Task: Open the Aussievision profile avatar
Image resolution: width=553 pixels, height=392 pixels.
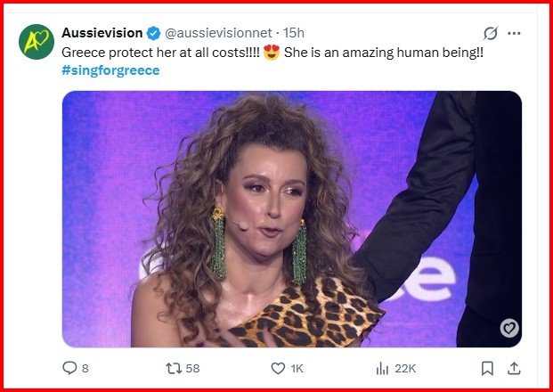Action: 38,42
